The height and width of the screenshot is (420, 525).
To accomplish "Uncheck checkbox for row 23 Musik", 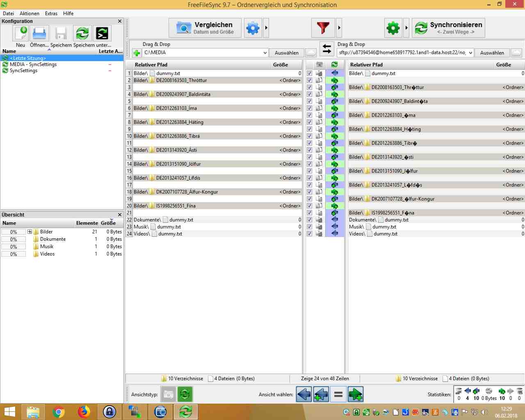I will [310, 227].
